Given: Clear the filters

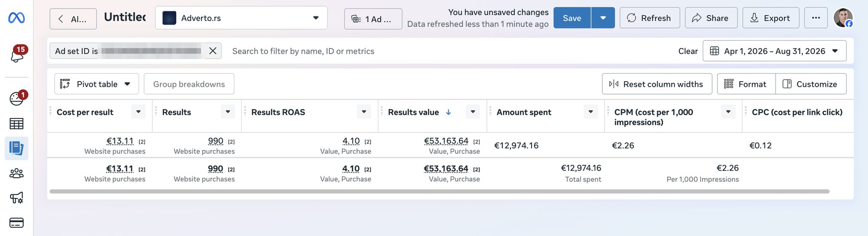Looking at the screenshot, I should click(688, 51).
